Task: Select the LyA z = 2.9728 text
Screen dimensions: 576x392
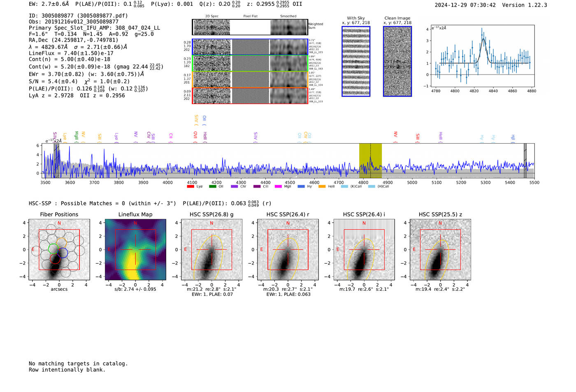Action: [51, 95]
